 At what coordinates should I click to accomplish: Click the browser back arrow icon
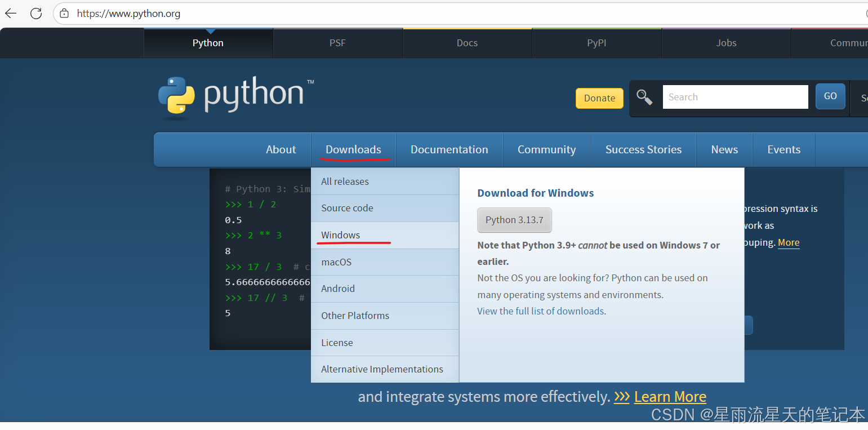click(10, 14)
